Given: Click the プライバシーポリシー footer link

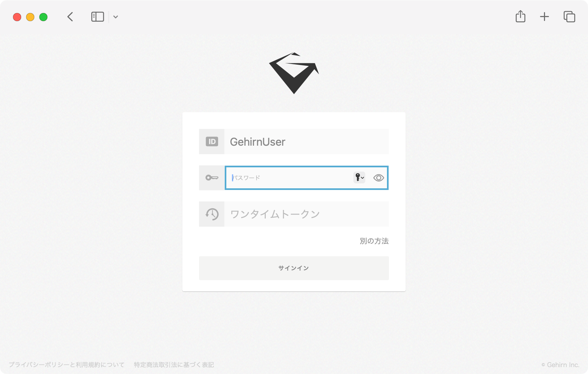Looking at the screenshot, I should tap(66, 364).
